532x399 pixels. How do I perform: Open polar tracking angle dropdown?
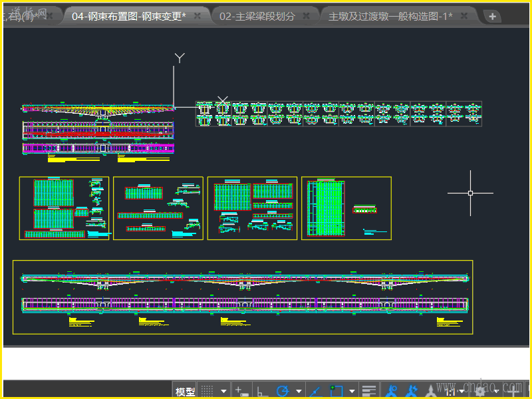tap(299, 391)
